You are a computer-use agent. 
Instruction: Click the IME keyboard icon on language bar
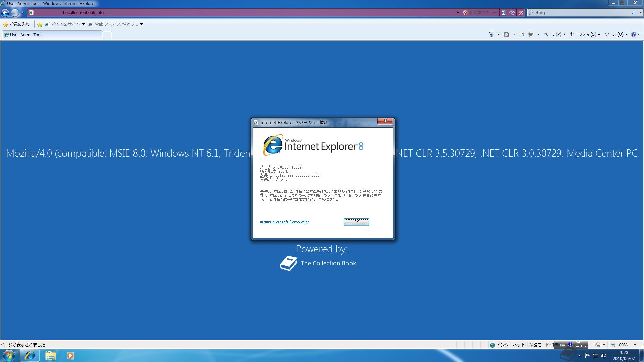(x=563, y=345)
